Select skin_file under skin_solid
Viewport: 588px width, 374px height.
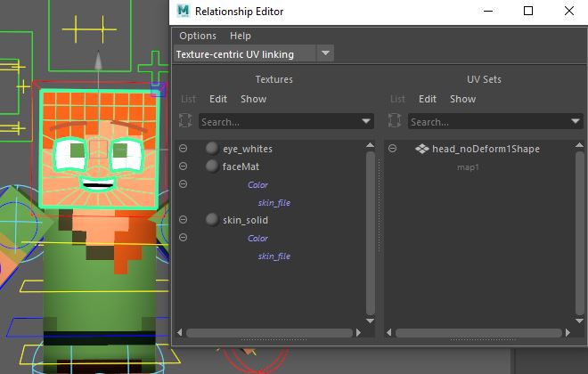point(274,256)
